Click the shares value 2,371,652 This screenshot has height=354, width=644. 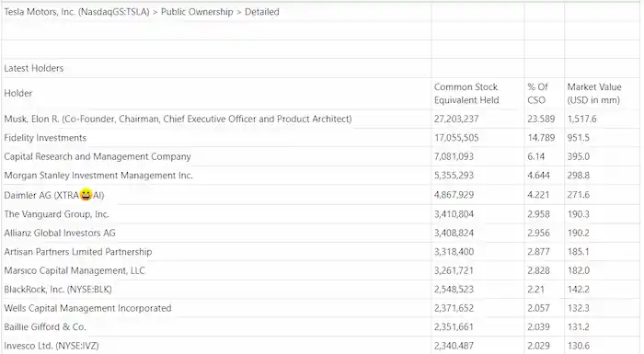454,308
